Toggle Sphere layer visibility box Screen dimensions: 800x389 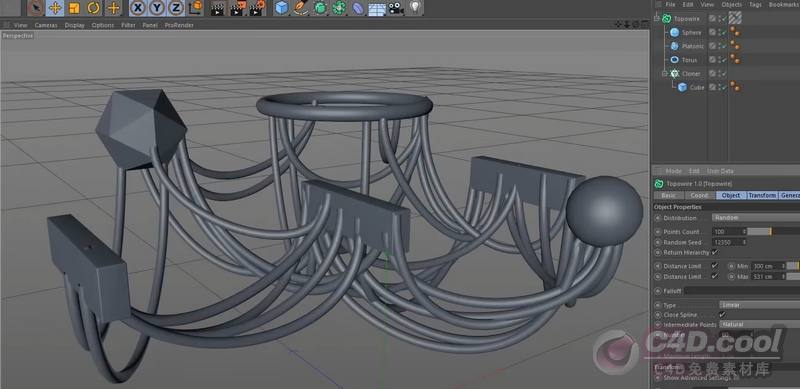coord(713,32)
